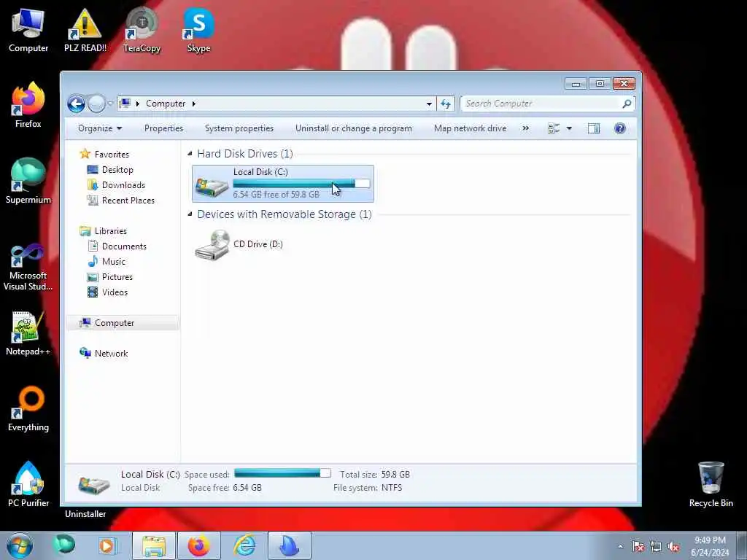Image resolution: width=747 pixels, height=560 pixels.
Task: Open the Windows Start orb
Action: coord(20,545)
